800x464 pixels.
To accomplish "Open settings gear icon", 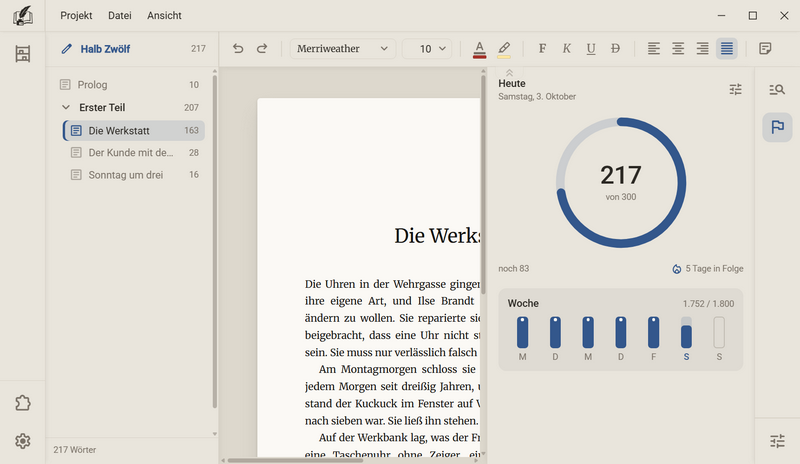I will [x=22, y=441].
